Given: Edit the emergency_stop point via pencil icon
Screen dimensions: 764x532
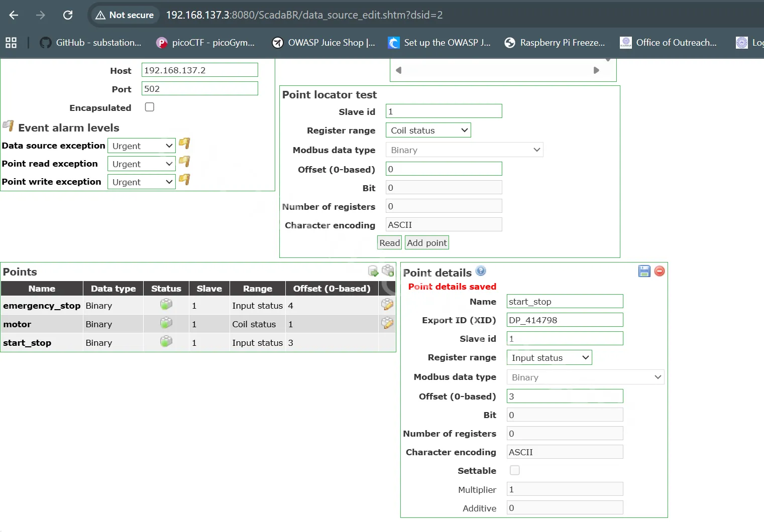Looking at the screenshot, I should [x=387, y=304].
